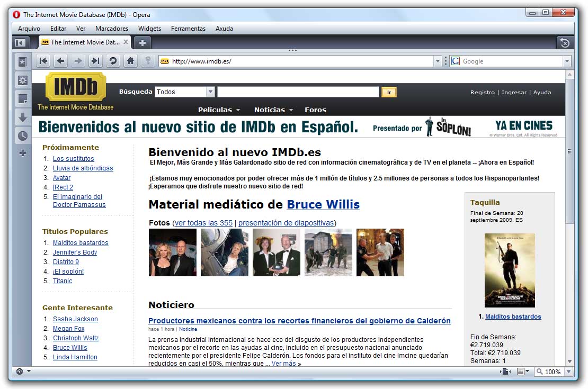
Task: Open the Malditos bastardos poster thumbnail
Action: coord(510,270)
